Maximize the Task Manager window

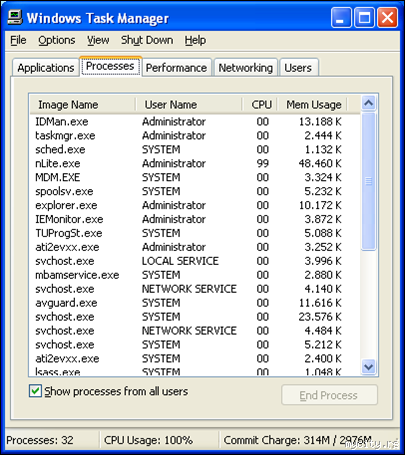click(364, 18)
